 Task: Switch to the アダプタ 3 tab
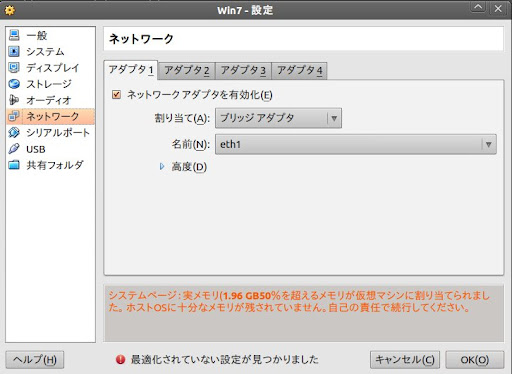[243, 71]
